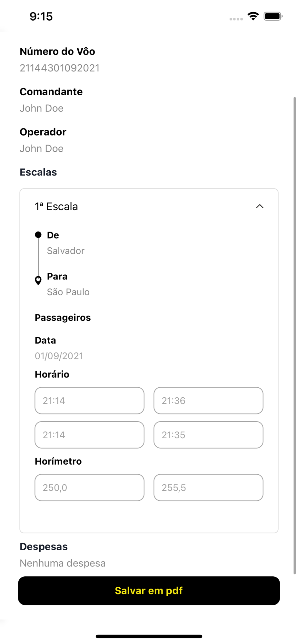298x644 pixels.
Task: Tap the flight number 21144301092021
Action: coord(60,68)
